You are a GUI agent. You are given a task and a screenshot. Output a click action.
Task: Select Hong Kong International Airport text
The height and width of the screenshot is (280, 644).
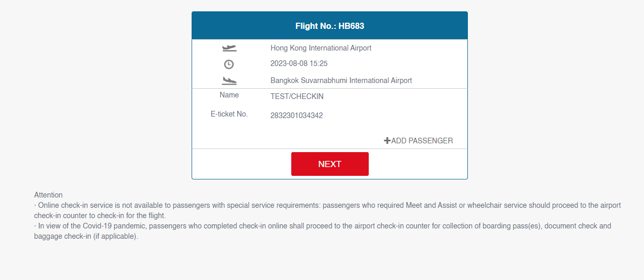(x=321, y=48)
